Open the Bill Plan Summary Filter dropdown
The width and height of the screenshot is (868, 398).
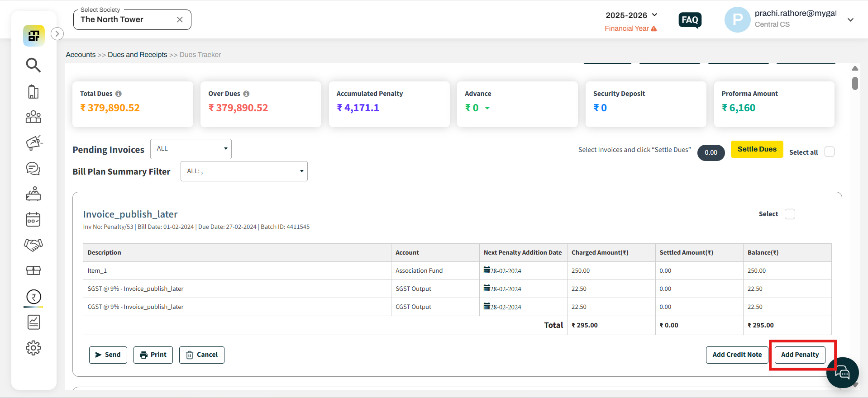pos(244,171)
